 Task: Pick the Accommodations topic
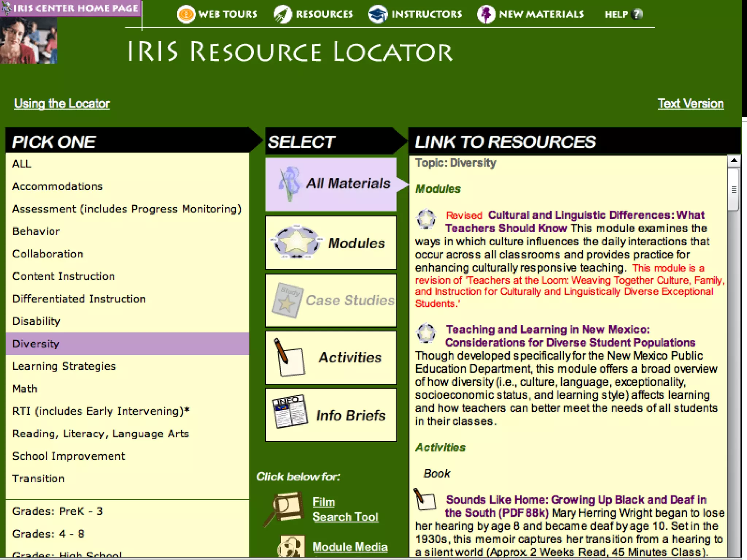click(58, 187)
